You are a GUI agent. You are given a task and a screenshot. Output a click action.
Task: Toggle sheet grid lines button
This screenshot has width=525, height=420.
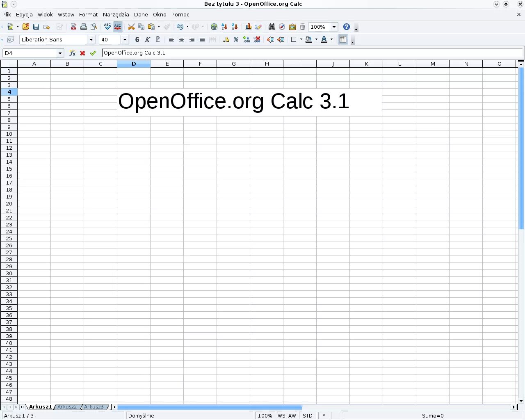tap(343, 39)
